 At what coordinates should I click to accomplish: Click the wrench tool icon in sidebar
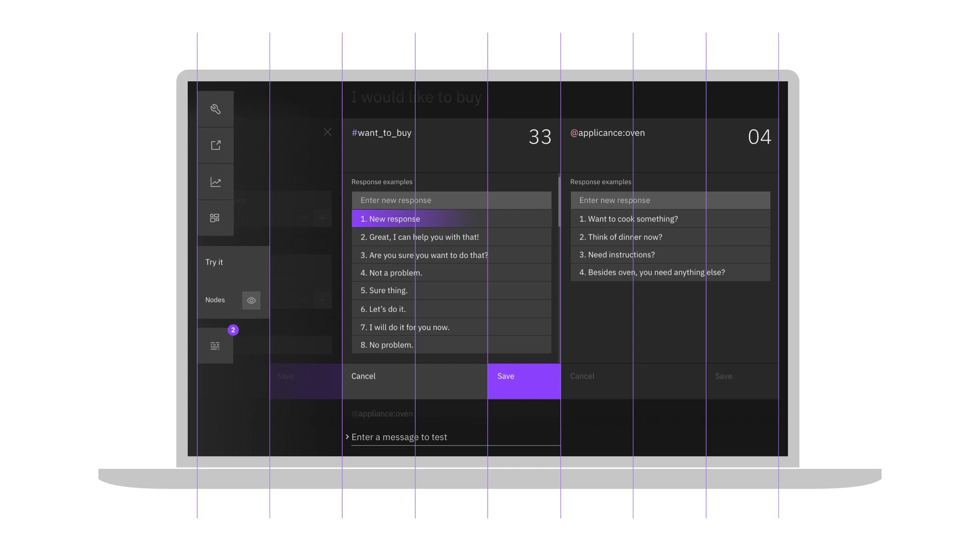click(x=215, y=109)
